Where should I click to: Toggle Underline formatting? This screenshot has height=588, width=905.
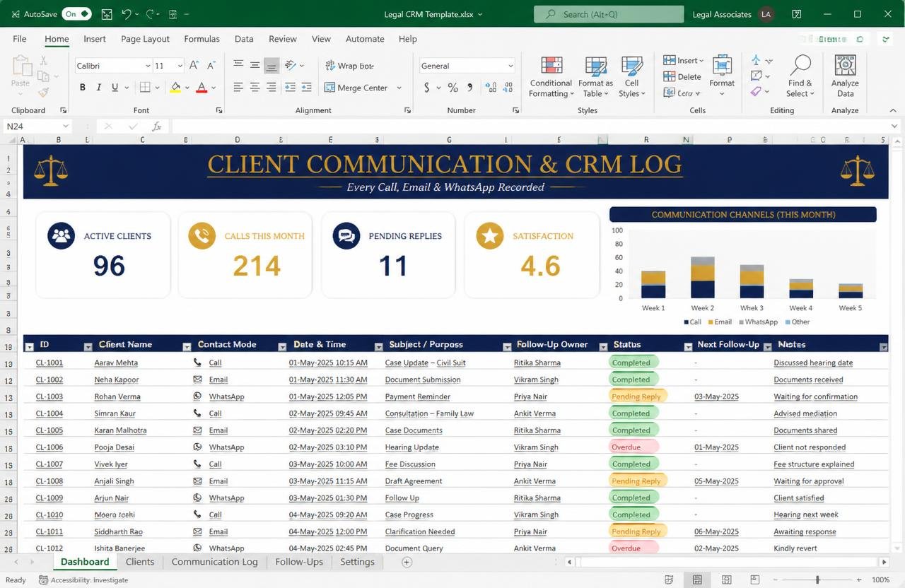click(x=115, y=88)
